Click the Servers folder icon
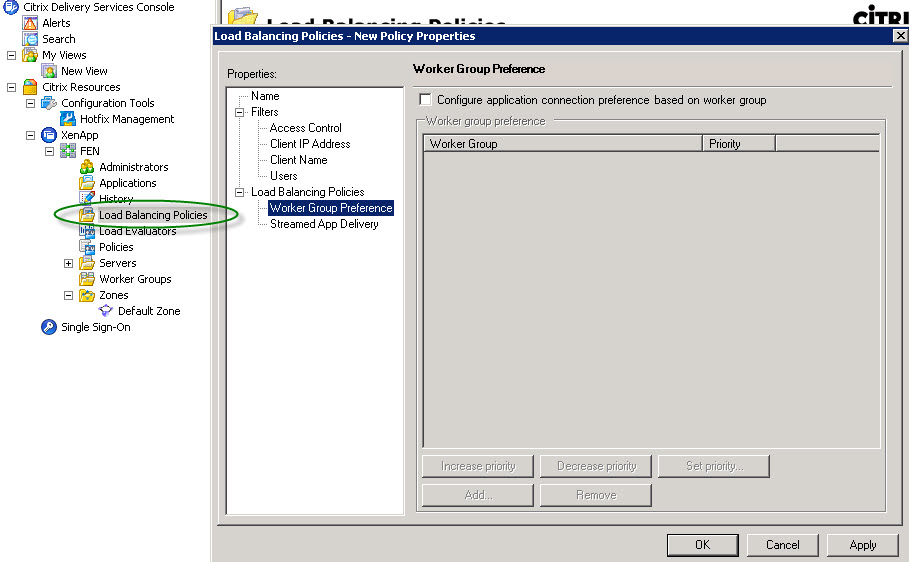909x562 pixels. click(x=87, y=263)
